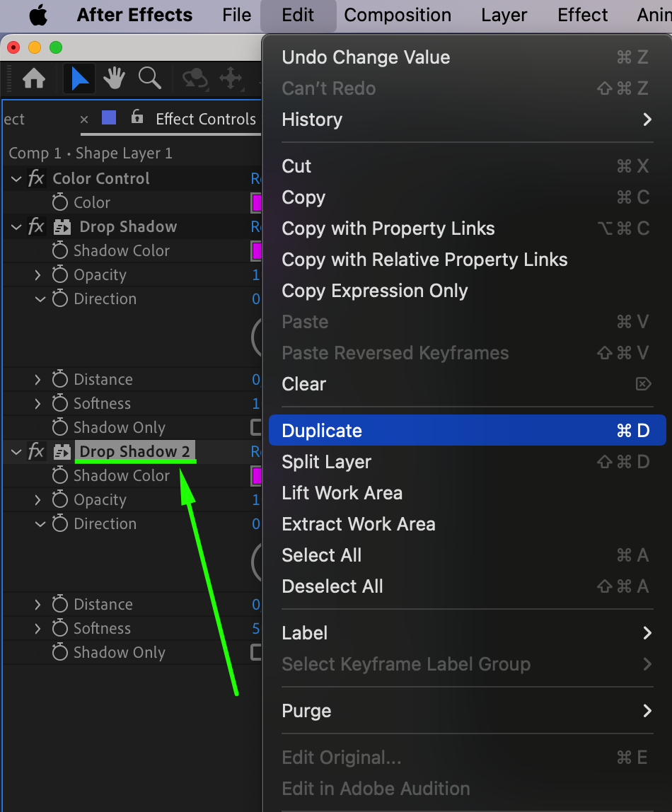
Task: Toggle the fx switch for Drop Shadow 2
Action: coord(36,451)
